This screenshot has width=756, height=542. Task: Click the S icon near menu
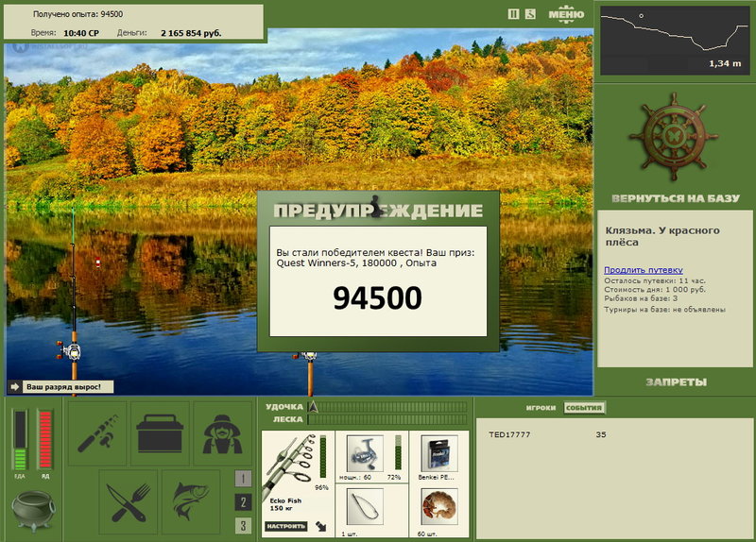coord(530,14)
